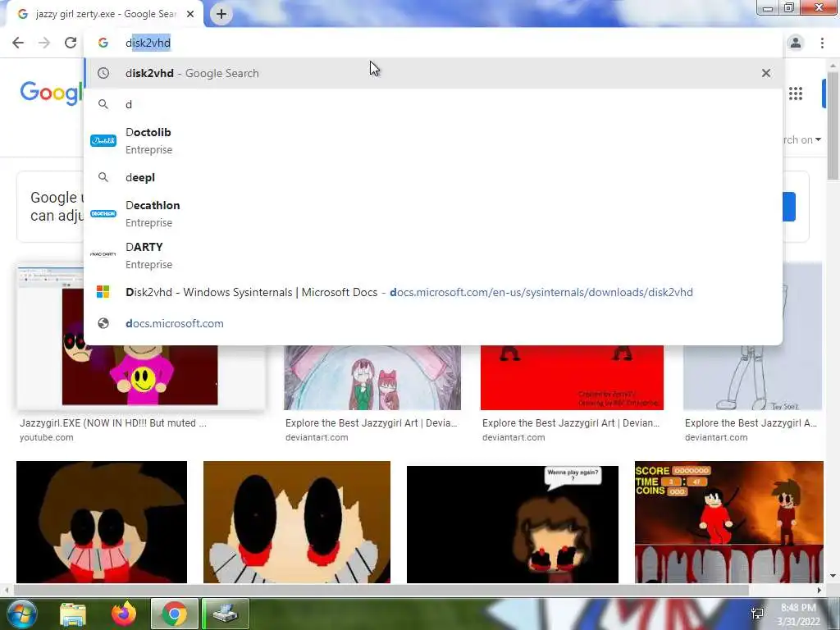Open red background Jazzygirl Art thumbnail
840x630 pixels.
point(572,377)
